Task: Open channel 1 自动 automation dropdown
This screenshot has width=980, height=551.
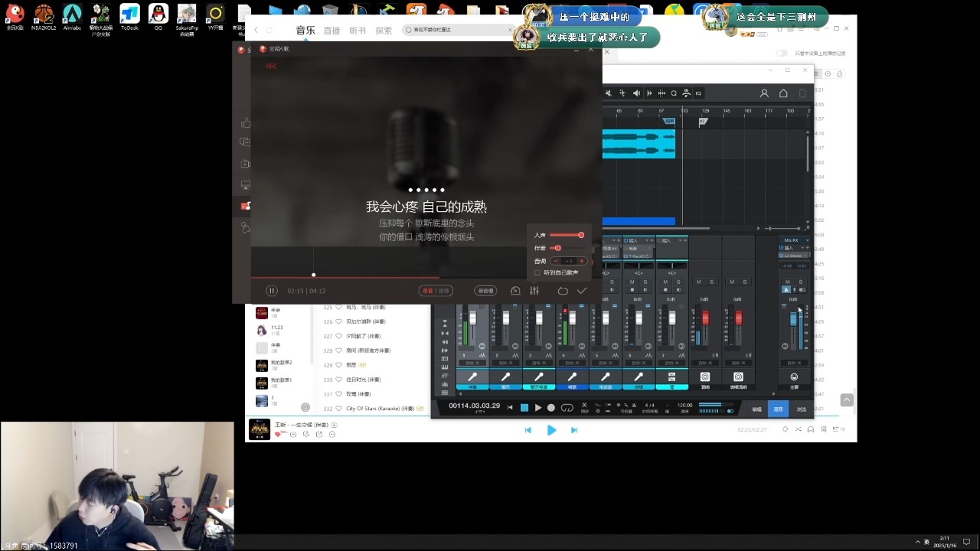Action: point(472,363)
